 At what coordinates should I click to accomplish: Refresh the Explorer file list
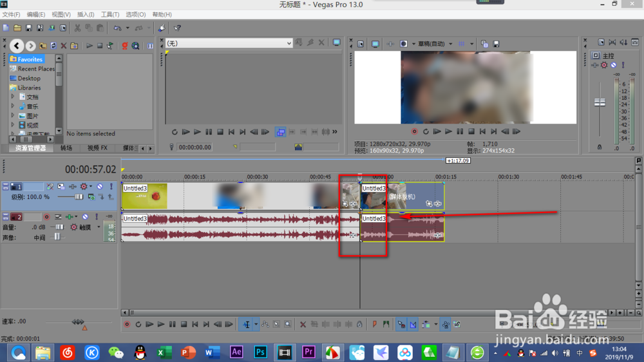pyautogui.click(x=53, y=46)
